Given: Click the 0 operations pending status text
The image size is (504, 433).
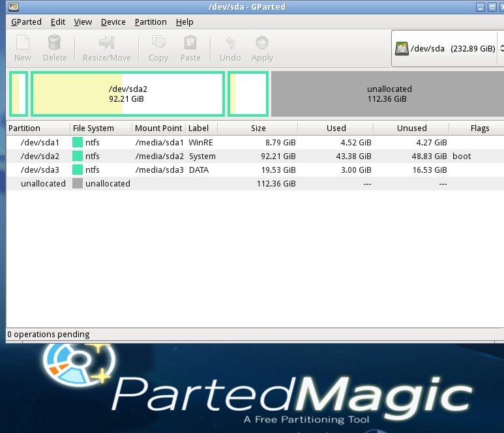Looking at the screenshot, I should click(48, 335).
